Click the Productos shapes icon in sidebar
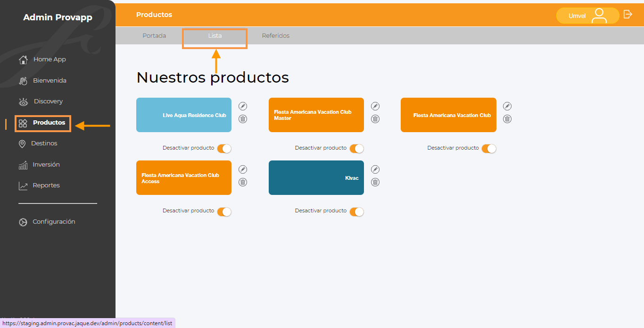644x328 pixels. click(23, 123)
